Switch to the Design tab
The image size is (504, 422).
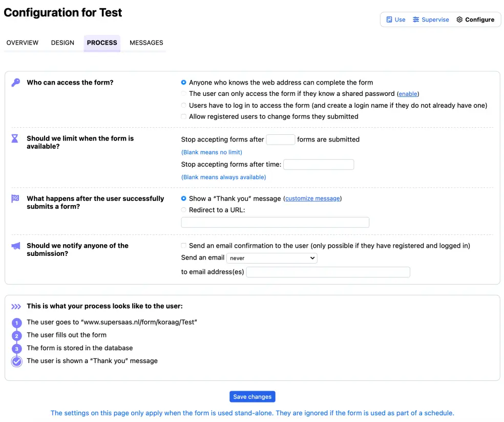point(62,43)
